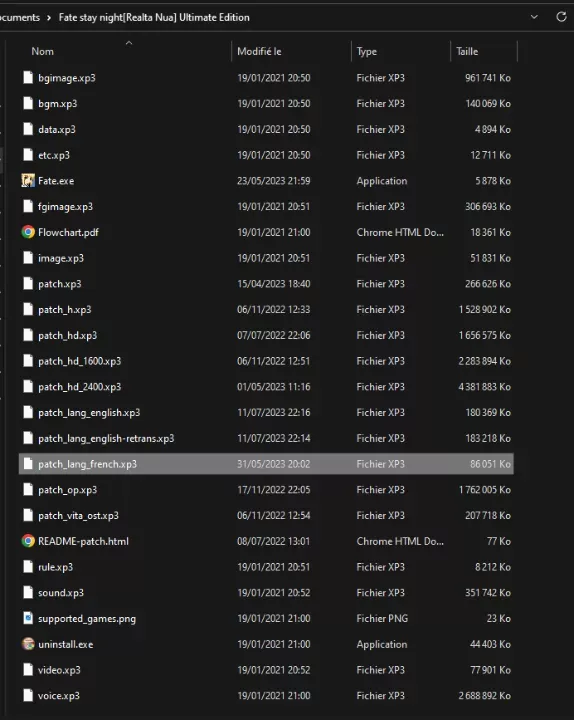
Task: Click the file icon next to data.xp3
Action: click(x=28, y=129)
